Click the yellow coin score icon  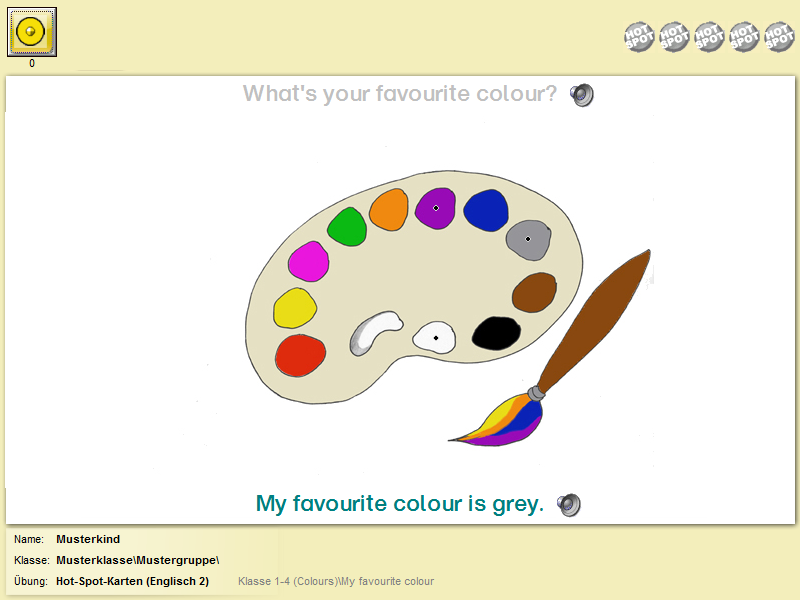pos(32,32)
